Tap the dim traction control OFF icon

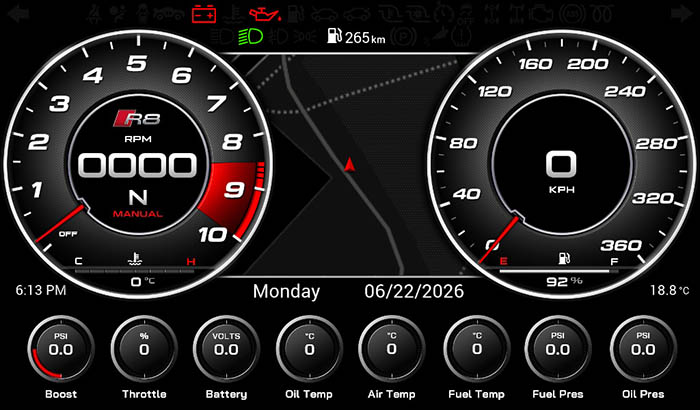click(466, 14)
